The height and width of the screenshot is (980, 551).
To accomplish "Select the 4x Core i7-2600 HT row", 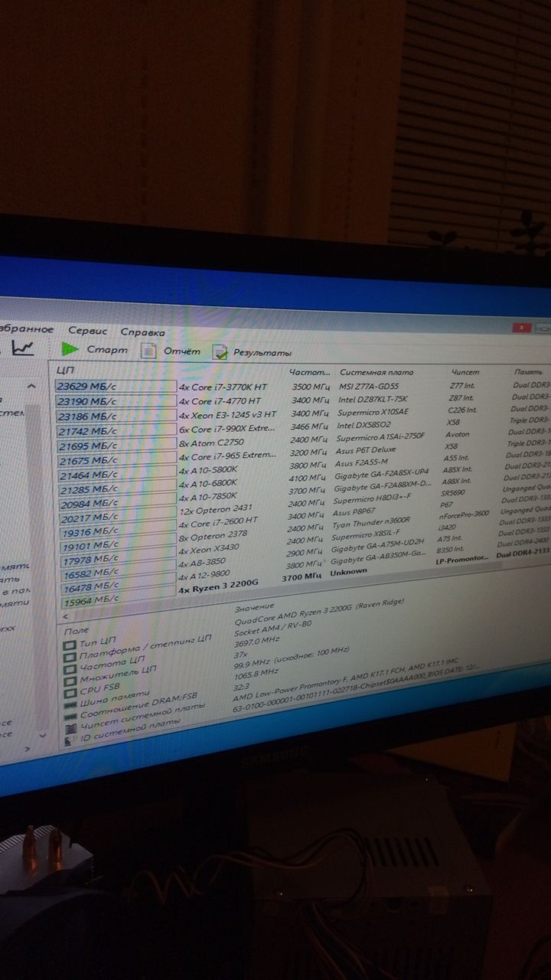I will 218,524.
